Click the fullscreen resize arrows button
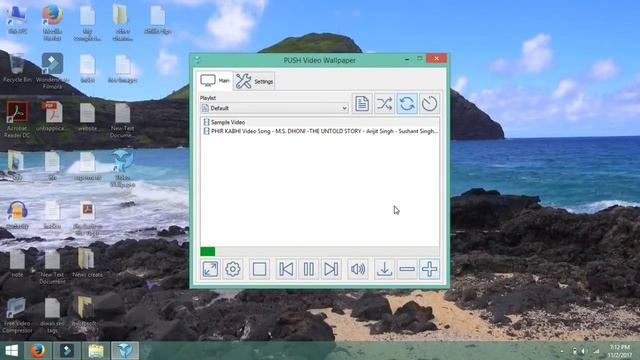This screenshot has height=360, width=640. coord(210,269)
